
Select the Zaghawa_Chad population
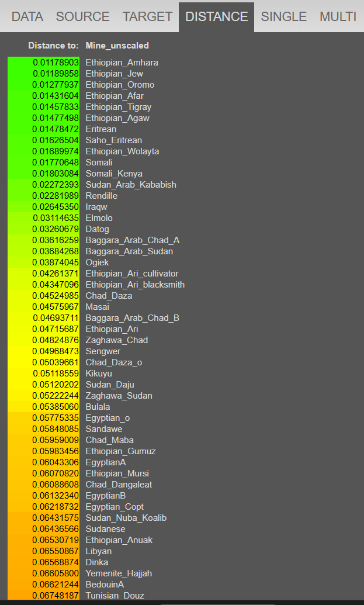pyautogui.click(x=117, y=340)
